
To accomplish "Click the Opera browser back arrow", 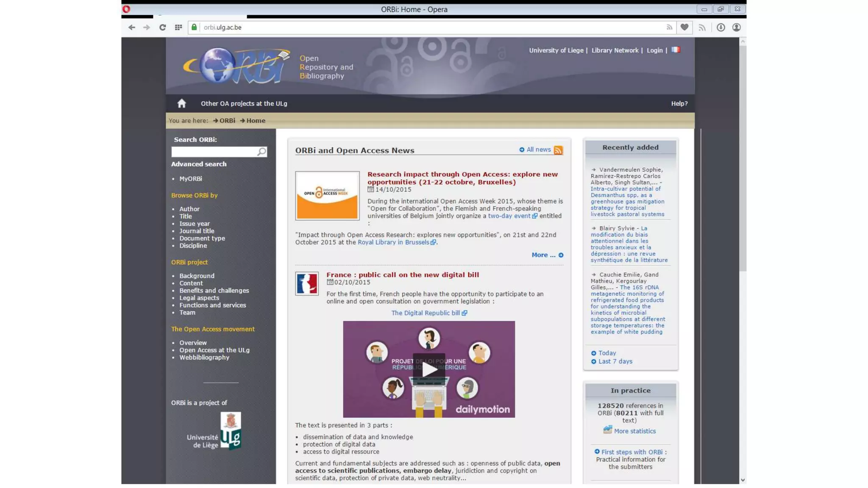I will 131,27.
